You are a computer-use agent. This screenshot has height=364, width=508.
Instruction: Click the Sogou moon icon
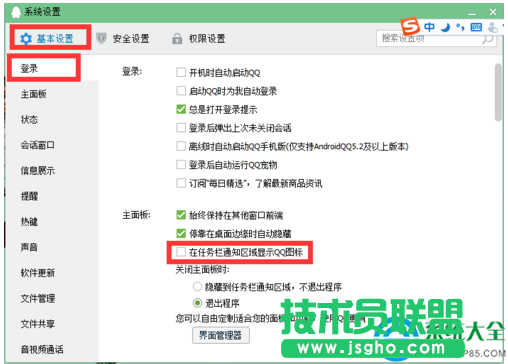pyautogui.click(x=445, y=27)
